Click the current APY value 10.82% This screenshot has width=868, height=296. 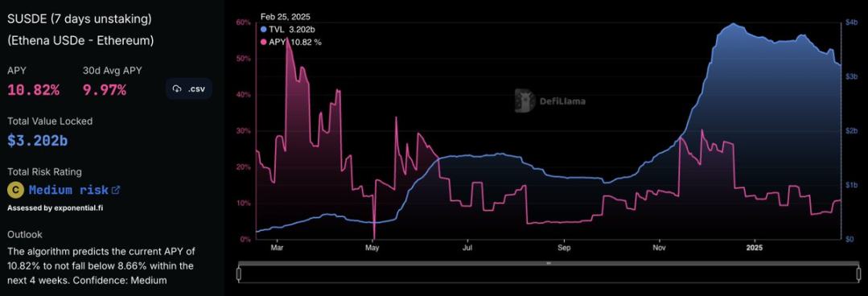[x=33, y=89]
